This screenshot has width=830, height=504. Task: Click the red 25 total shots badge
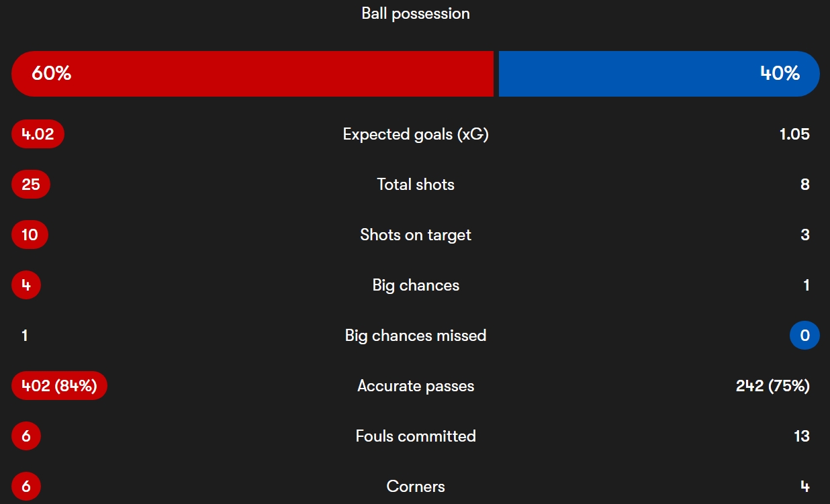31,185
